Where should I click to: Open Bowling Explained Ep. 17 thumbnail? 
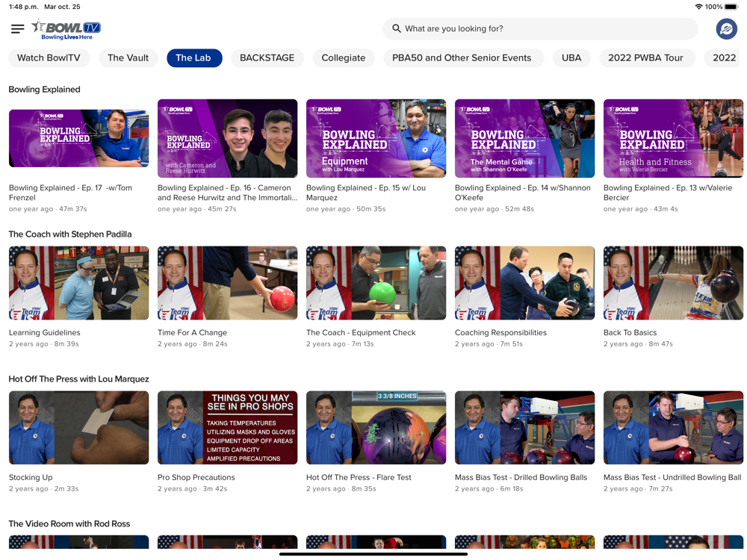click(78, 138)
